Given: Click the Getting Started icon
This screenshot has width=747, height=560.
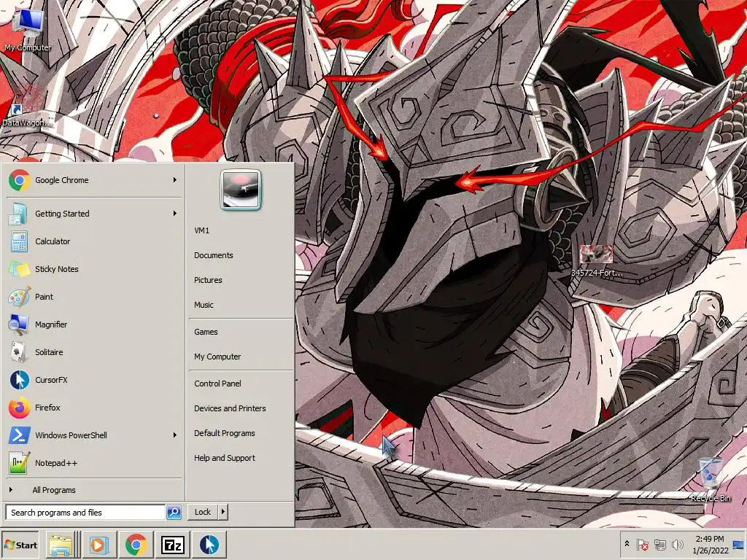Looking at the screenshot, I should point(18,214).
